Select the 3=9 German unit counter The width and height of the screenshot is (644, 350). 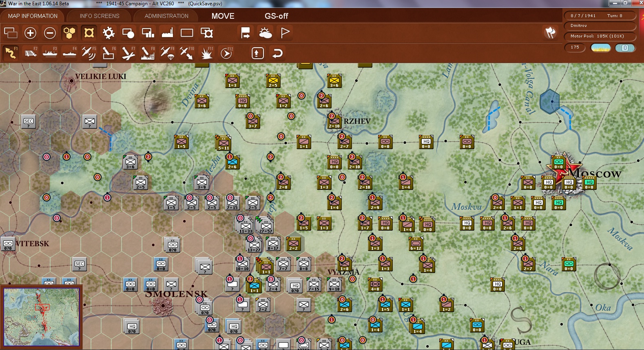click(201, 182)
